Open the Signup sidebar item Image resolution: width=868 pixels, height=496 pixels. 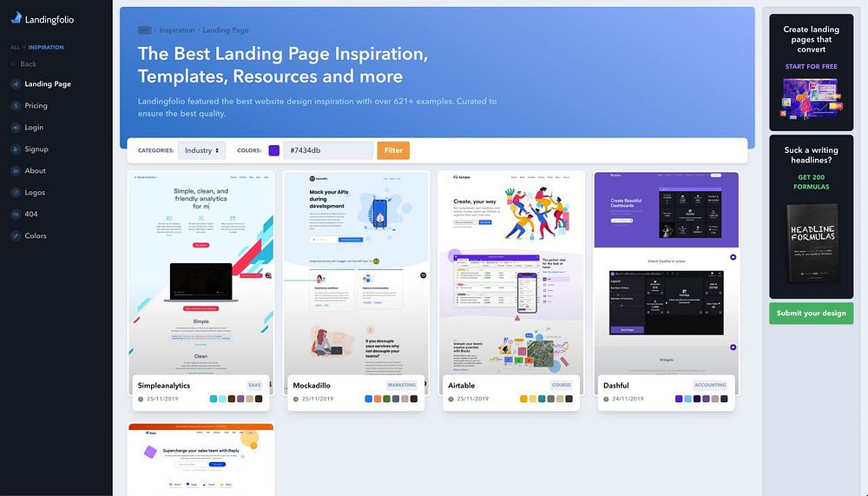coord(36,149)
